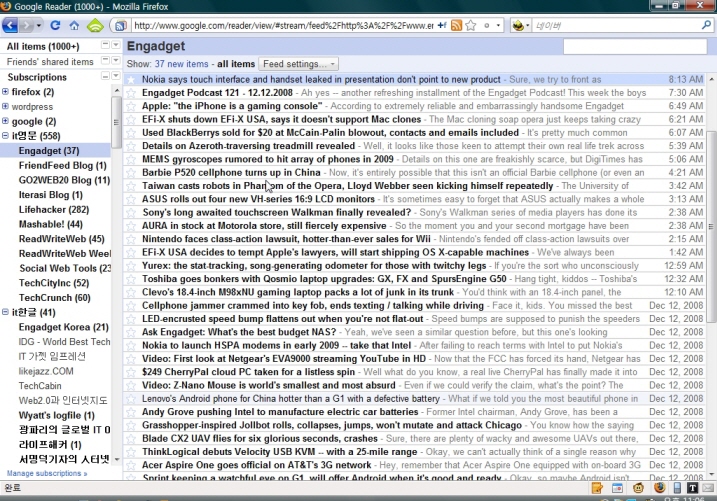Open Nintendo class-action lawsuit article

[x=286, y=239]
